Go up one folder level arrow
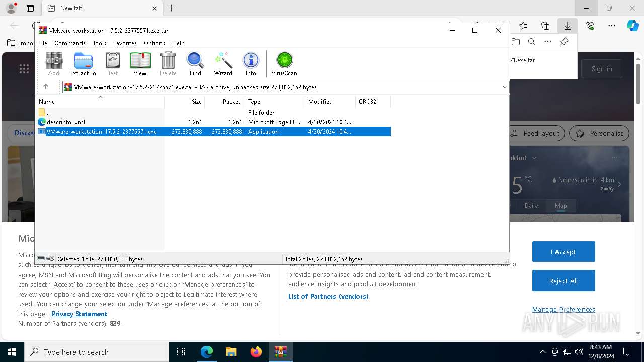The image size is (644, 362). [45, 87]
